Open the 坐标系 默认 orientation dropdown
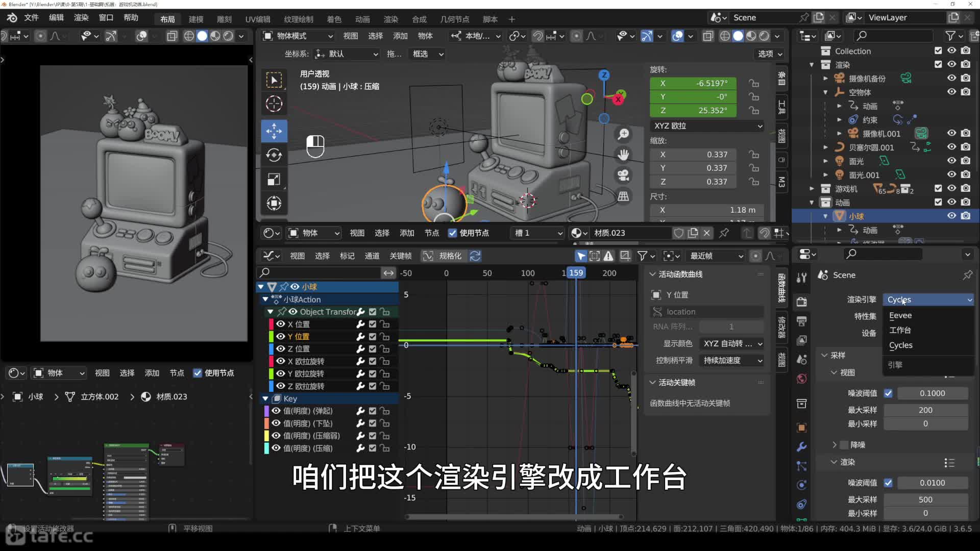980x551 pixels. click(x=347, y=54)
